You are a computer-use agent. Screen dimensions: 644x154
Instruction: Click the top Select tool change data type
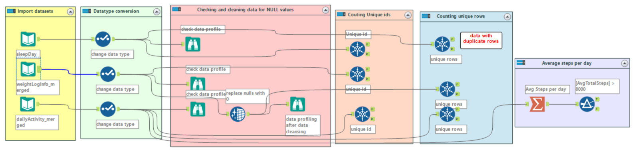click(103, 39)
